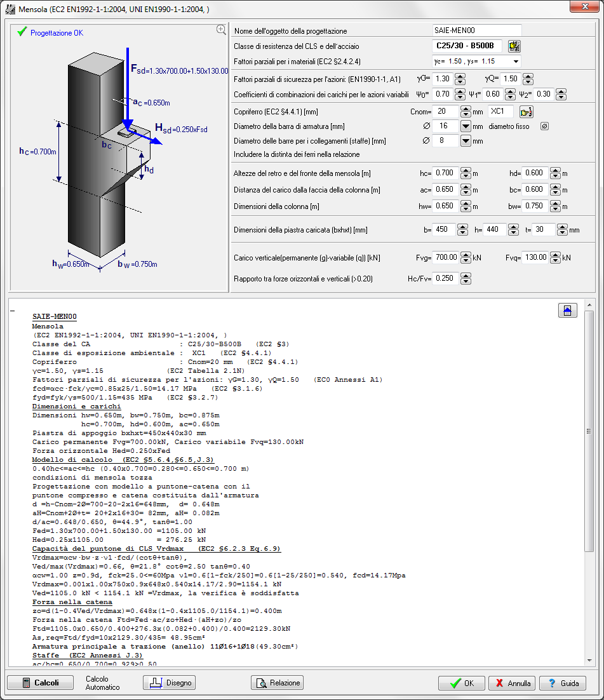Toggle the diametro fisso diameter button
This screenshot has height=700, width=604.
[x=544, y=126]
